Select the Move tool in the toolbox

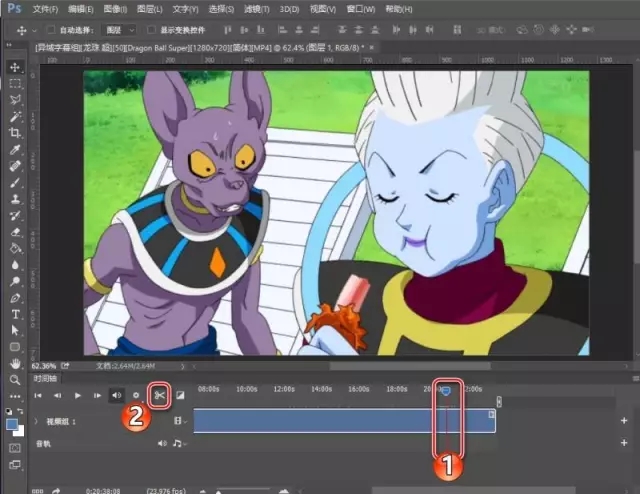[15, 67]
